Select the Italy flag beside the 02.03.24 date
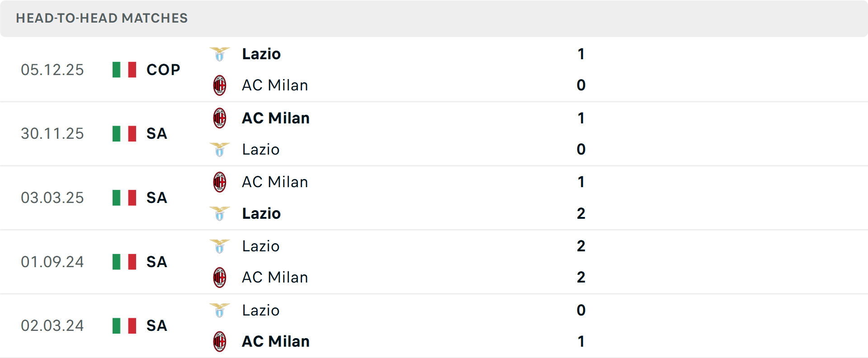The image size is (868, 358). tap(124, 326)
